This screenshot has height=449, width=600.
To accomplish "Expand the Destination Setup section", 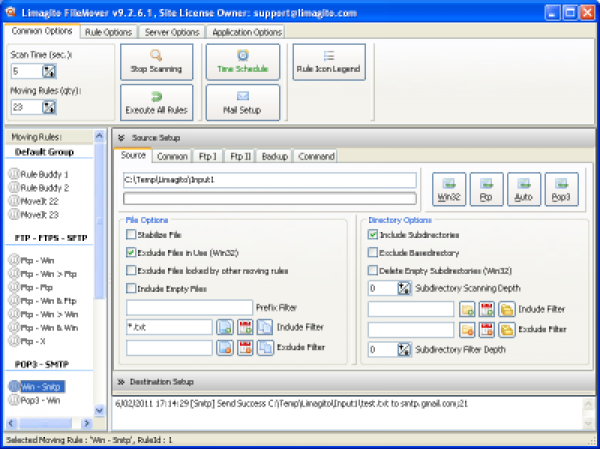I will pyautogui.click(x=121, y=382).
